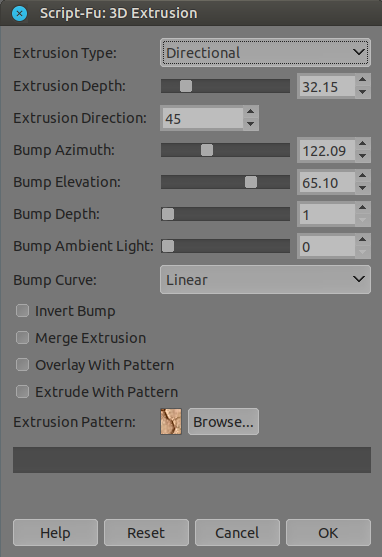
Task: Increase Bump Depth with up arrow
Action: point(362,208)
